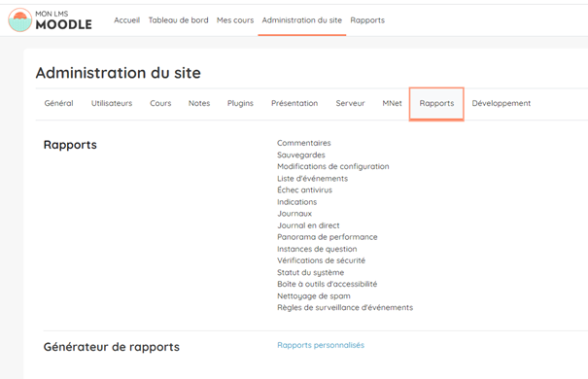Image resolution: width=588 pixels, height=379 pixels.
Task: Open Panorama de performance
Action: [x=328, y=237]
